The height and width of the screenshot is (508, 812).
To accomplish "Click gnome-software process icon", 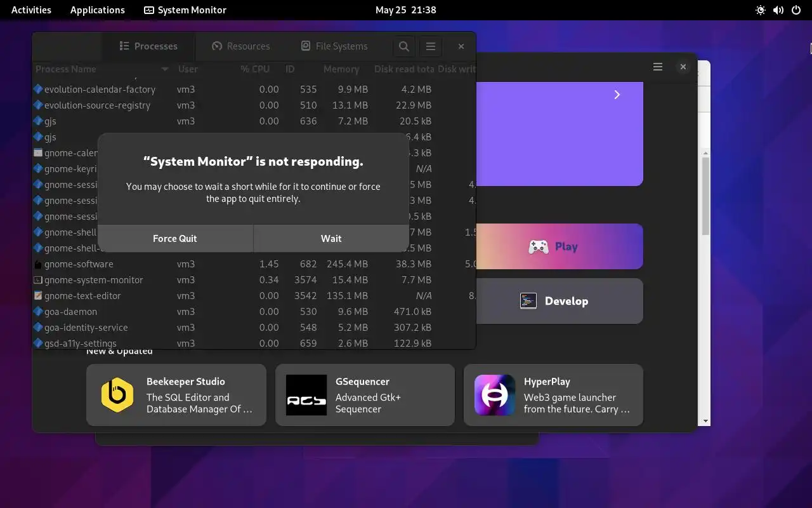I will pyautogui.click(x=38, y=264).
